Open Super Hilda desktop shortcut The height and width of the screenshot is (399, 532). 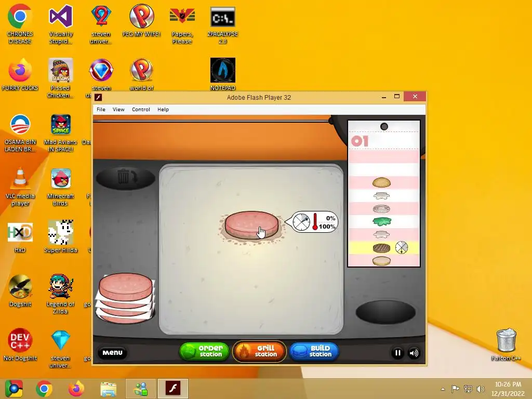61,236
